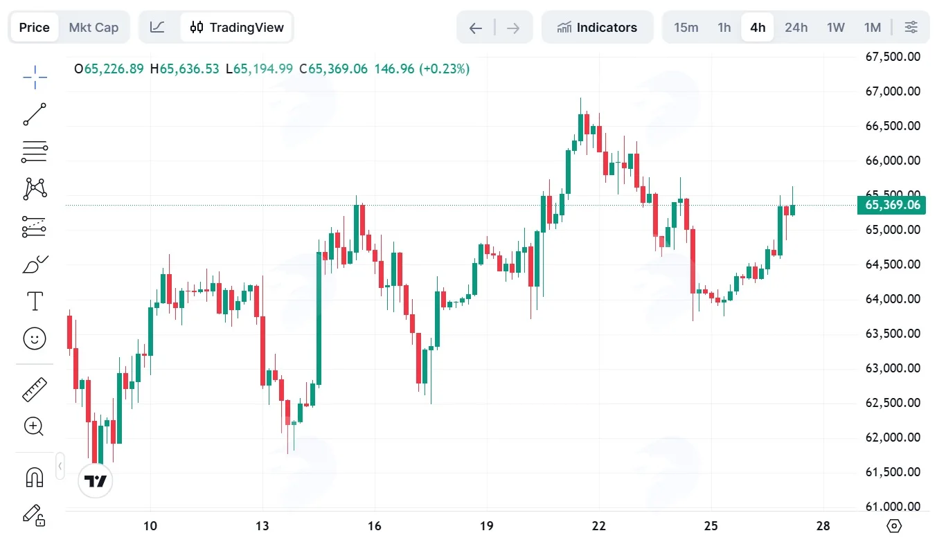This screenshot has height=560, width=937.
Task: Open the emoji sticker tool
Action: (35, 338)
